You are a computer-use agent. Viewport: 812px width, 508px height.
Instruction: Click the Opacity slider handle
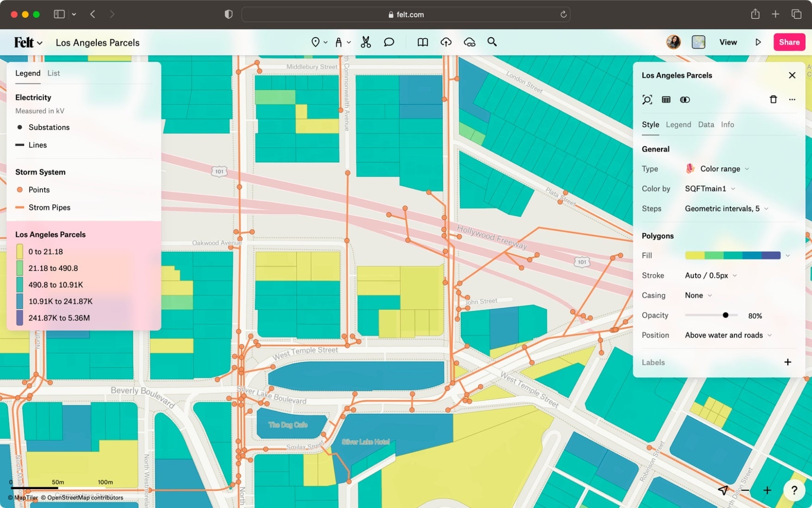[x=725, y=315]
